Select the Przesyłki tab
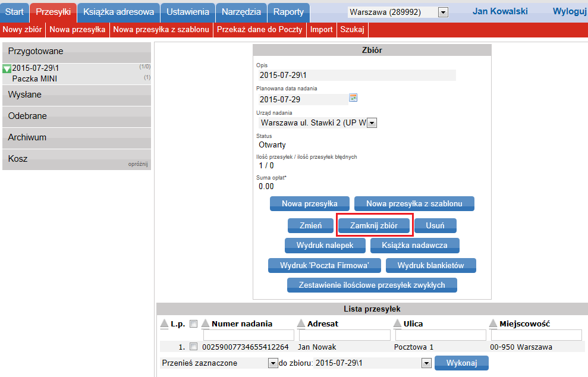588x377 pixels. pos(54,12)
